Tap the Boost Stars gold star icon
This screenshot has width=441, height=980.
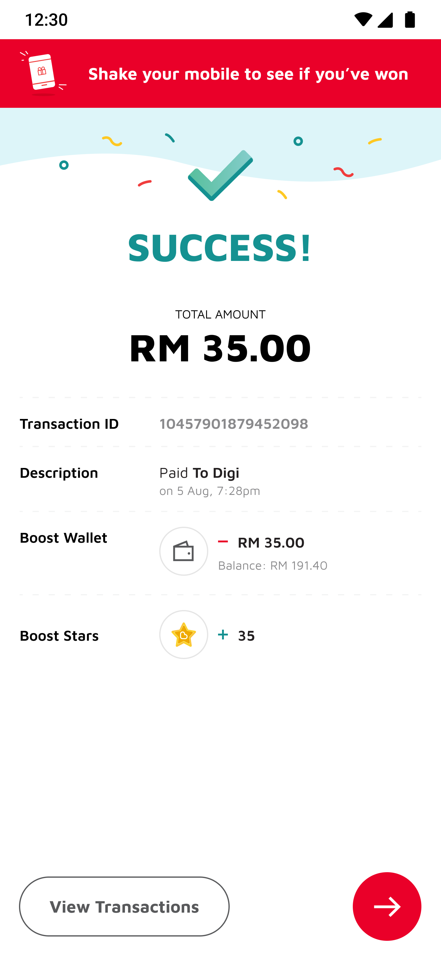tap(183, 634)
